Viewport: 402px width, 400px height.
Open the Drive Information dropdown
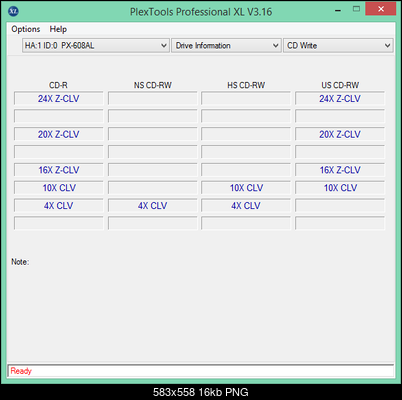(226, 45)
